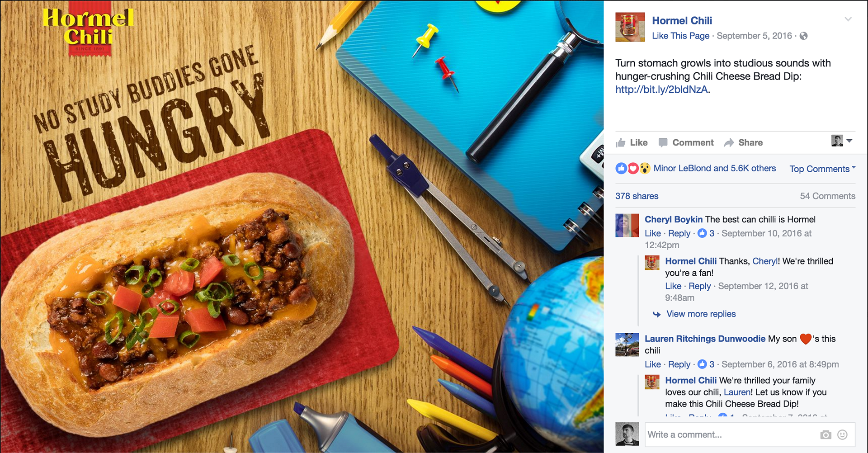Expand View more replies under Cheryl's comment
The height and width of the screenshot is (453, 868).
701,314
